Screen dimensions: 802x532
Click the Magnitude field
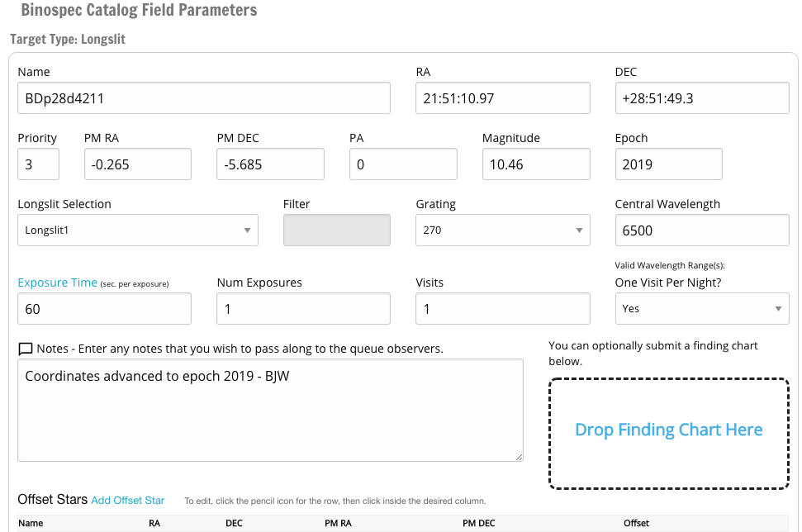[535, 164]
